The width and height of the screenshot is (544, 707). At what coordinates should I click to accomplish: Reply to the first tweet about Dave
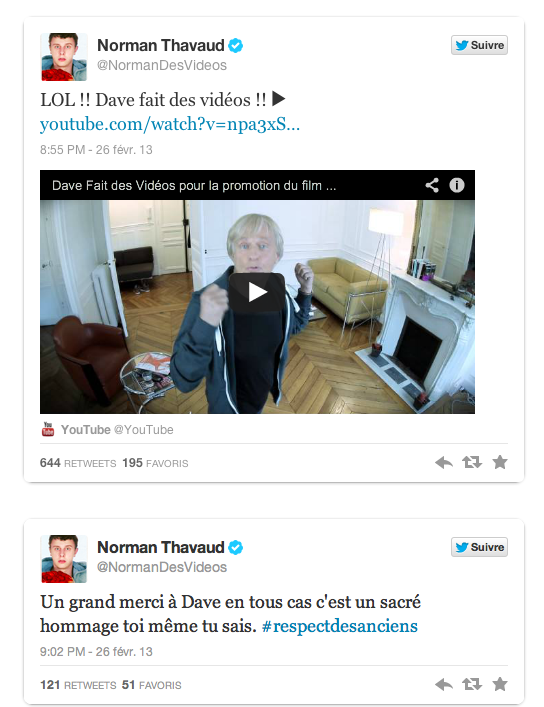pyautogui.click(x=444, y=463)
